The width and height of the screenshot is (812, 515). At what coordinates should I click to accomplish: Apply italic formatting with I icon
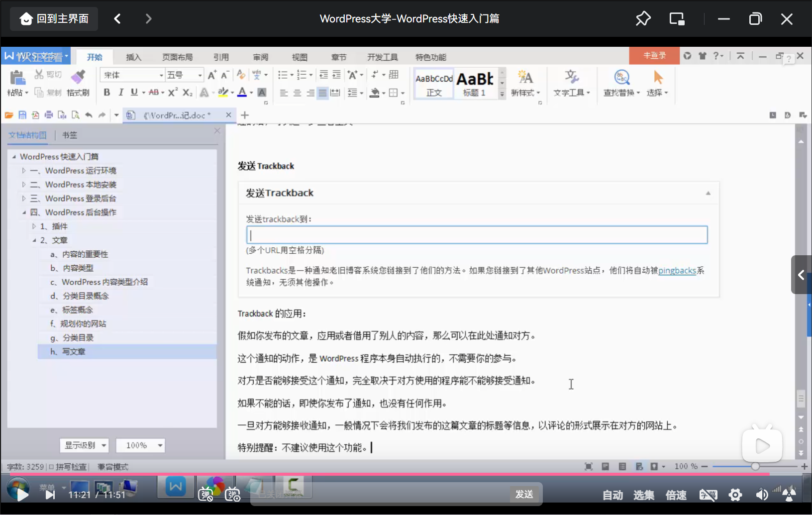point(121,92)
